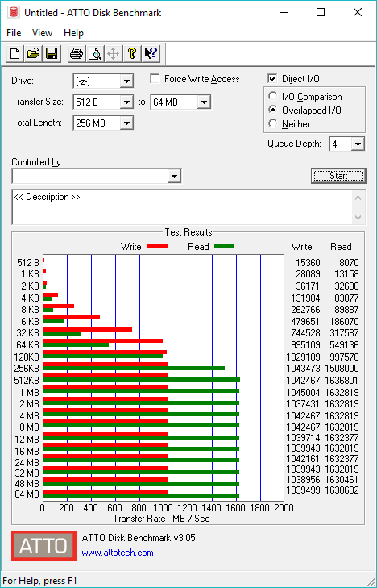Click the ATTO app icon in title bar

click(14, 12)
